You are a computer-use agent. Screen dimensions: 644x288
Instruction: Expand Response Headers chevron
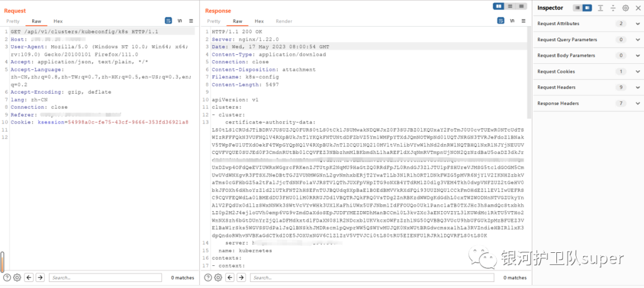coord(637,103)
